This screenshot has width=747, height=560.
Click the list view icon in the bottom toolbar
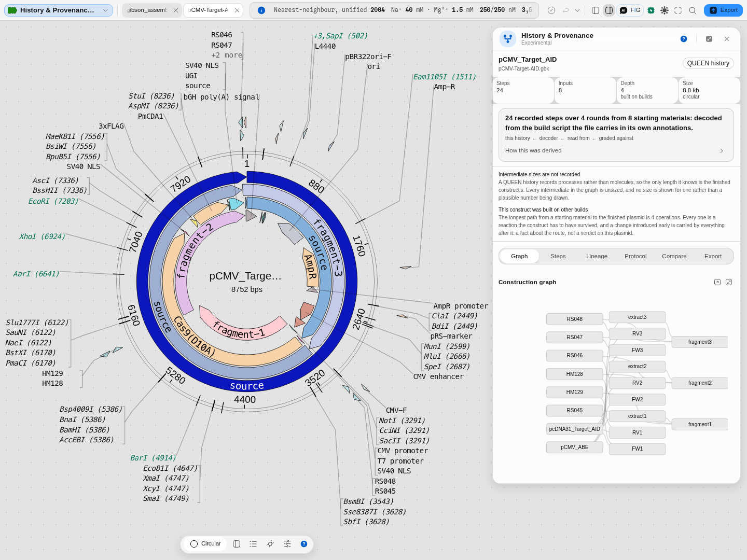253,544
